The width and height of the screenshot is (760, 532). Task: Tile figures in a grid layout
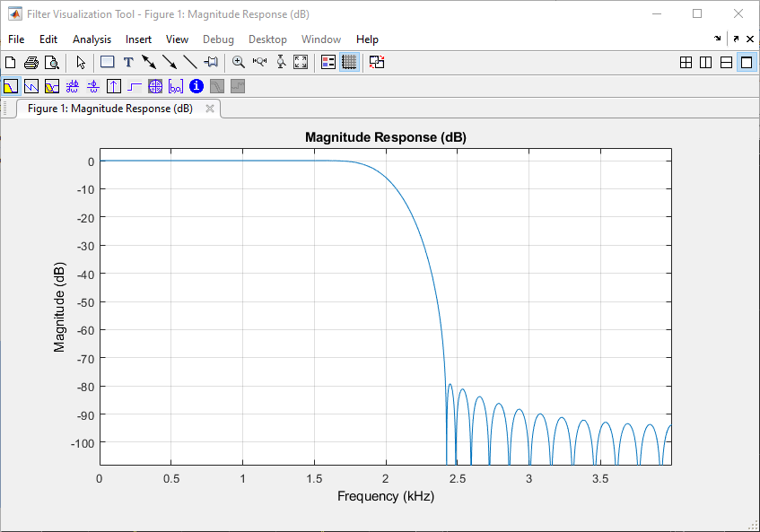pyautogui.click(x=686, y=63)
